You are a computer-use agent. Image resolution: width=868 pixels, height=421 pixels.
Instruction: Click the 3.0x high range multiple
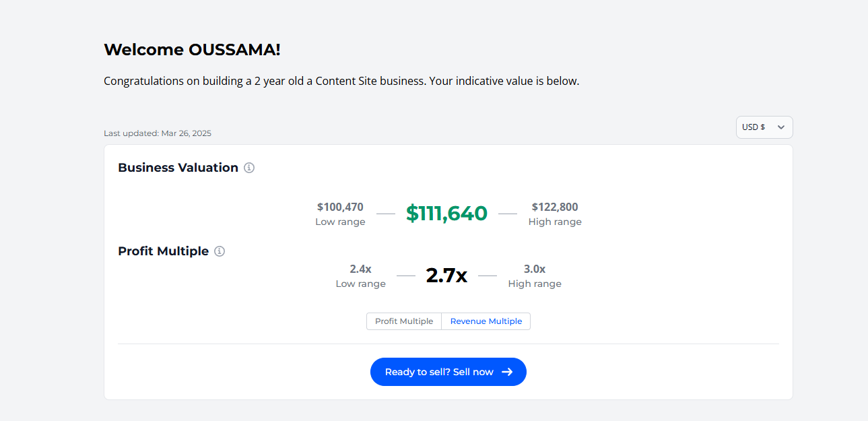[x=535, y=269]
